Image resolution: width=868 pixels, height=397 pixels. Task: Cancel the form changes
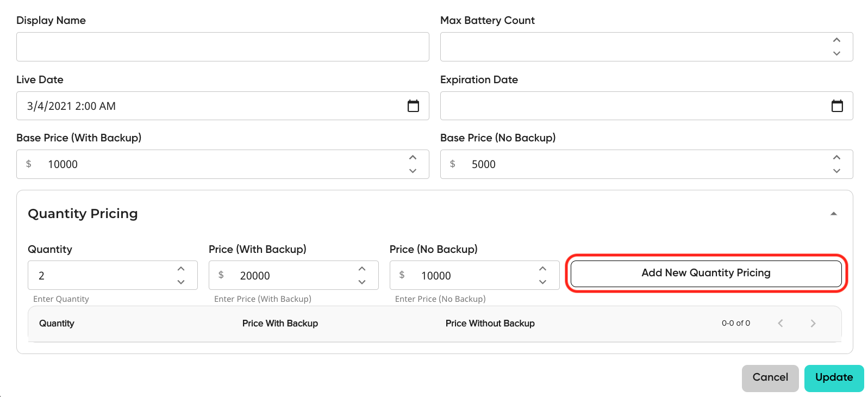(770, 378)
